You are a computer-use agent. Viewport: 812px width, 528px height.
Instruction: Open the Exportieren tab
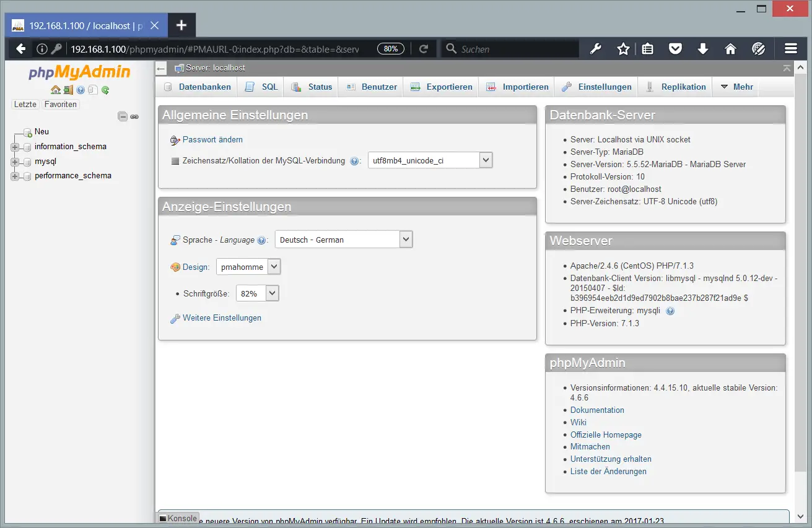[x=441, y=87]
